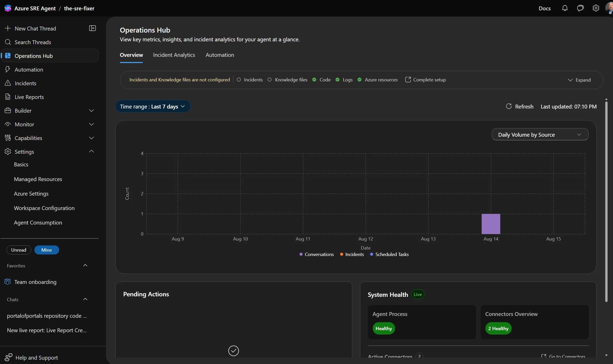Open Azure Settings under Settings
Viewport: 613px width, 364px height.
31,193
